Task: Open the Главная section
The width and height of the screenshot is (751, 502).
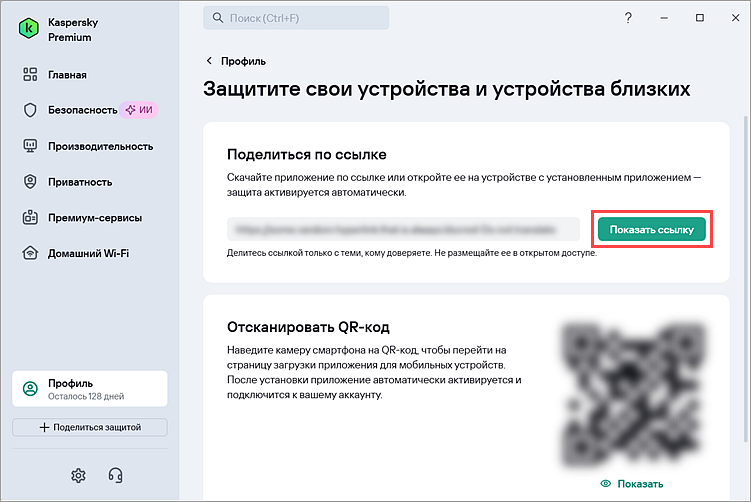Action: [67, 75]
